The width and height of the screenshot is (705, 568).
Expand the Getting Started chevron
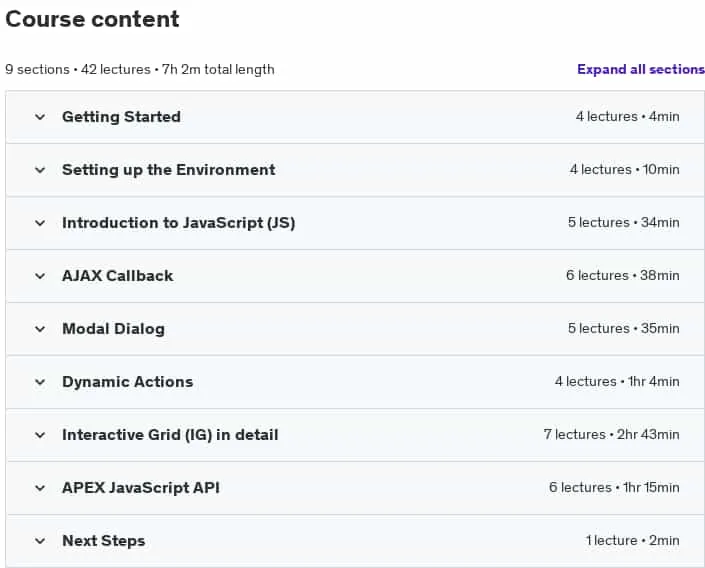tap(40, 117)
